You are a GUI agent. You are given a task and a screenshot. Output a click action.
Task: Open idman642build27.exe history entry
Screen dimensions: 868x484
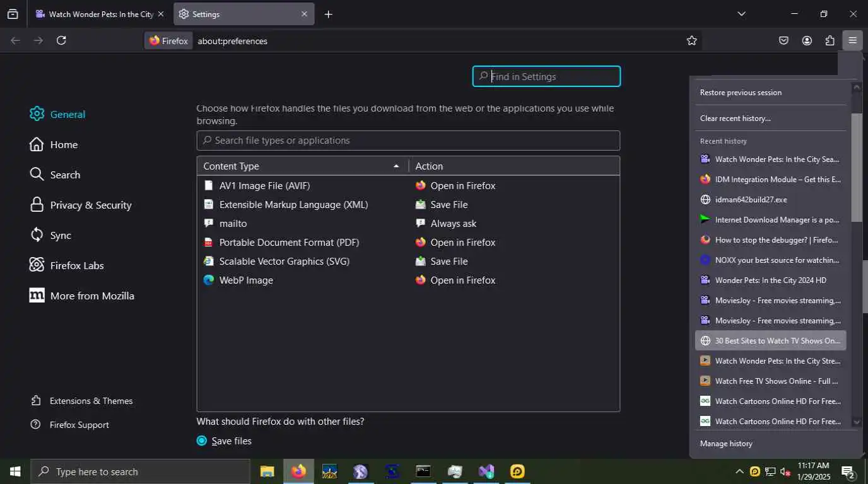coord(770,200)
